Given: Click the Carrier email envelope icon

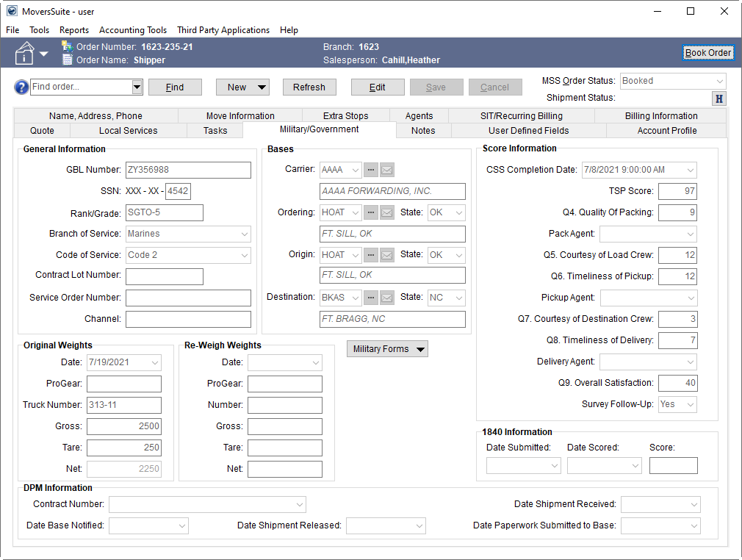Looking at the screenshot, I should (x=386, y=170).
